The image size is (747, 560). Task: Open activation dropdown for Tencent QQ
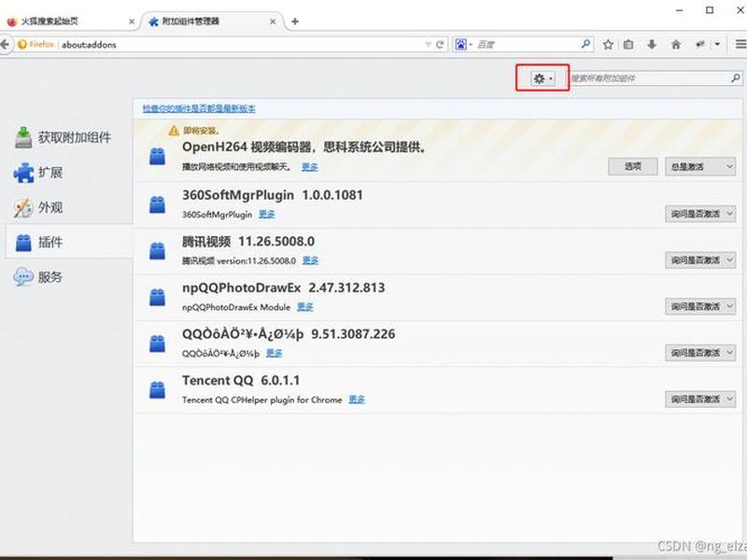[x=699, y=399]
